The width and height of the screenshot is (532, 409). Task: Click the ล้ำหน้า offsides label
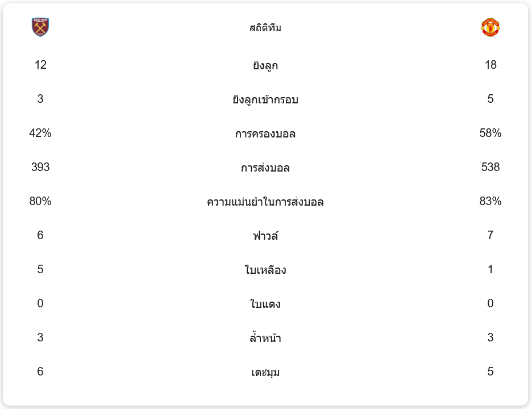click(265, 338)
